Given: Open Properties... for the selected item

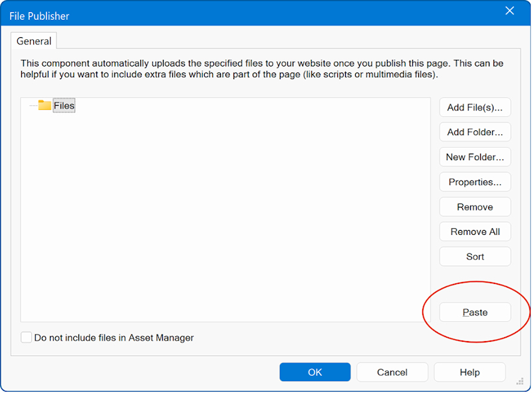Looking at the screenshot, I should [x=475, y=182].
